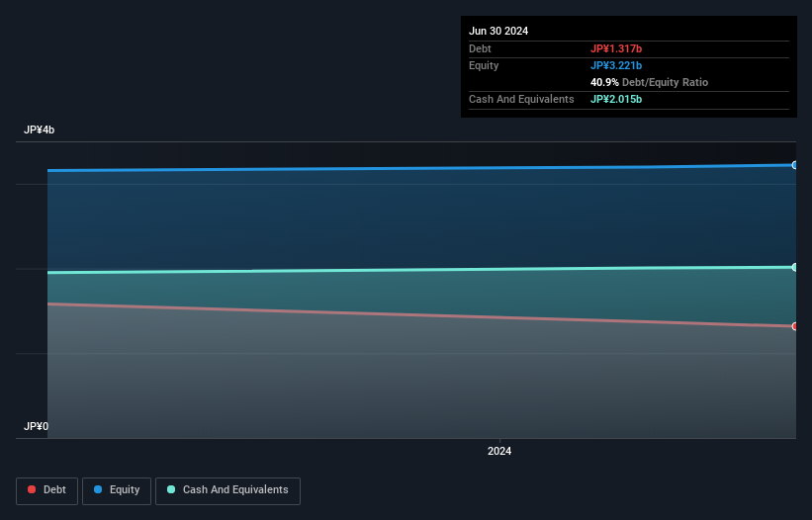Toggle the Equity legend button
The height and width of the screenshot is (520, 812).
[117, 490]
